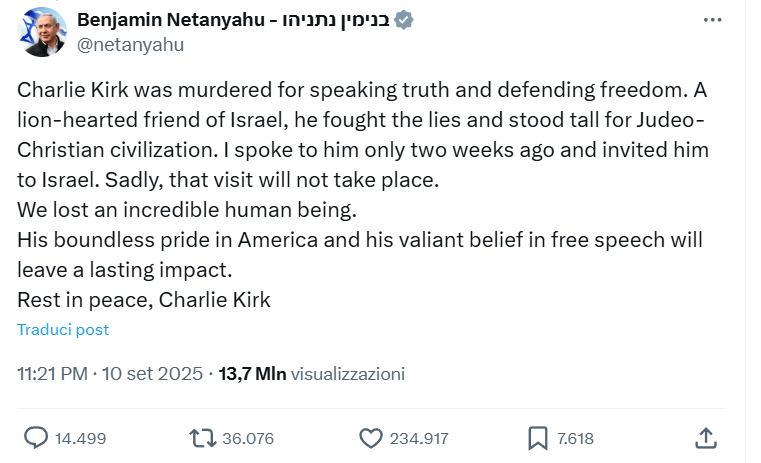This screenshot has height=463, width=761.
Task: Click the reply speech bubble icon
Action: coord(36,438)
